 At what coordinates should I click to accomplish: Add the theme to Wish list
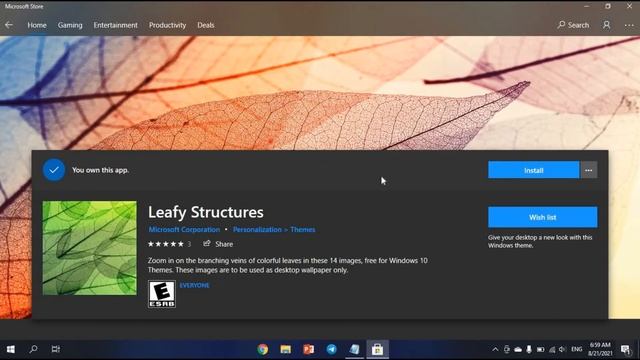click(x=542, y=217)
